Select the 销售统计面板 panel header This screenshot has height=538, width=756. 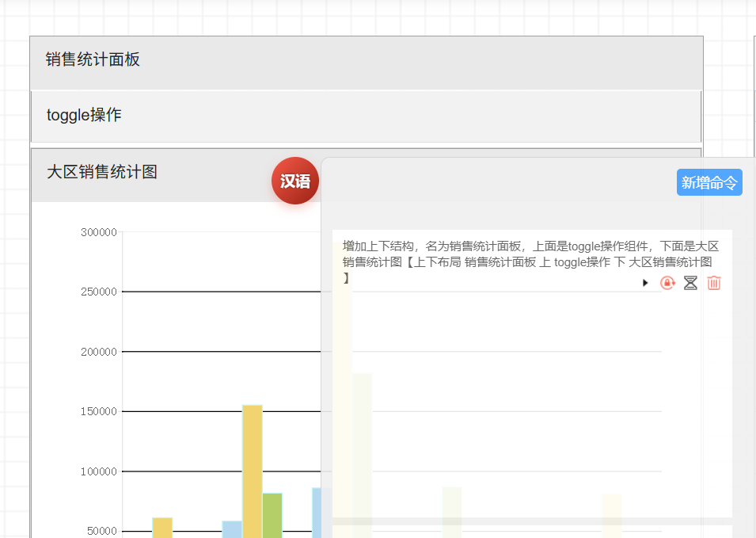click(x=367, y=63)
